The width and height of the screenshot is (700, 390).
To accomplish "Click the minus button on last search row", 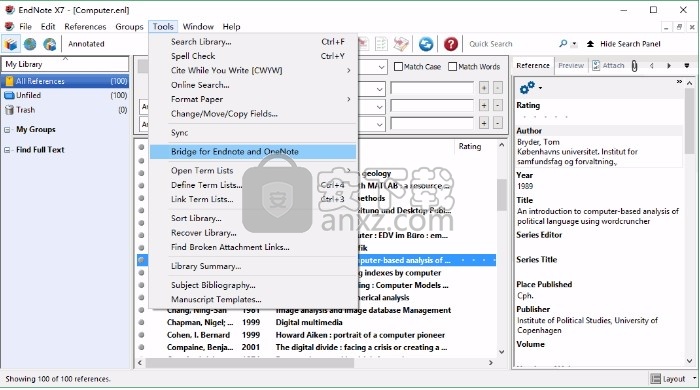I will click(x=498, y=123).
